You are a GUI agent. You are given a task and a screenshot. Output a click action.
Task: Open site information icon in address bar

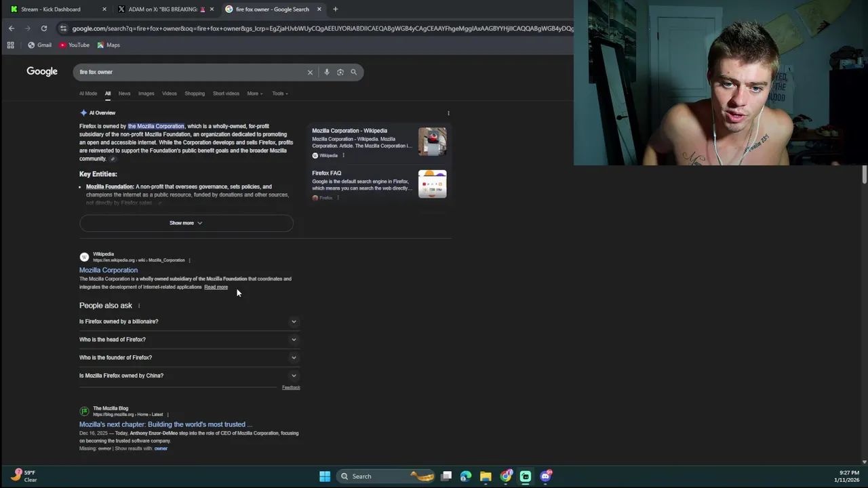(63, 28)
